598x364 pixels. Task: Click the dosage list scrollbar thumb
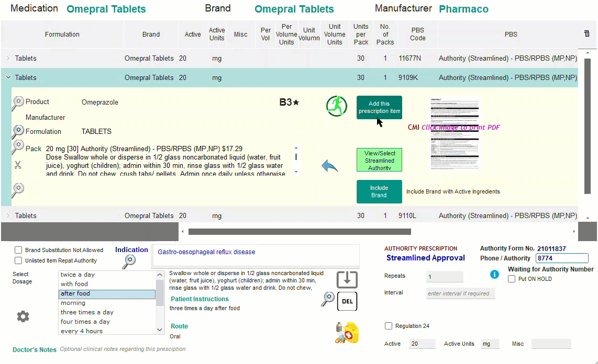click(160, 293)
